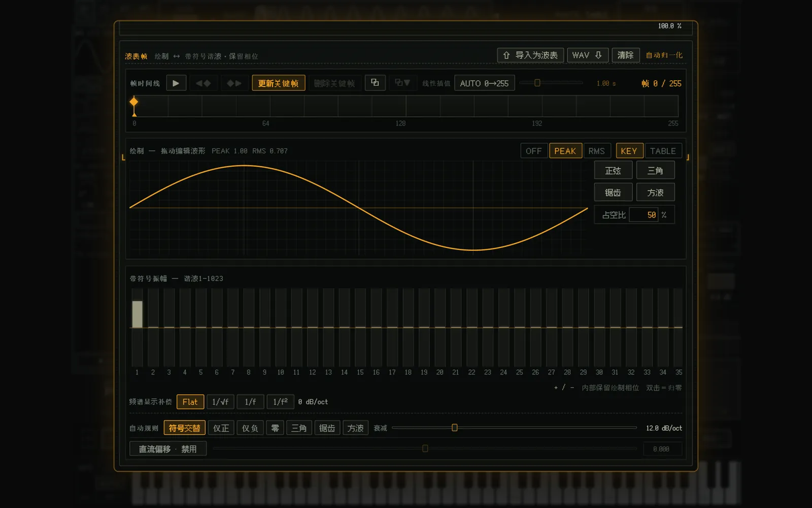This screenshot has width=812, height=508.
Task: Select 1/f² spectrum compensation
Action: 280,402
